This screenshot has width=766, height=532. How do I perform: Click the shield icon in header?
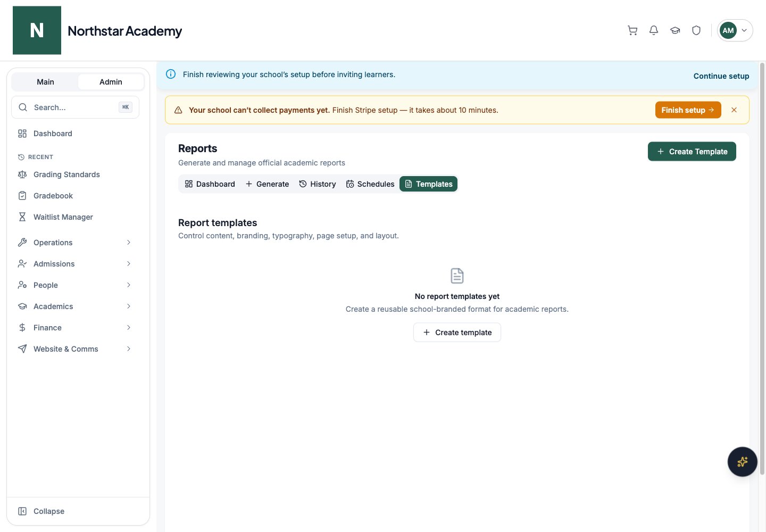(x=696, y=30)
